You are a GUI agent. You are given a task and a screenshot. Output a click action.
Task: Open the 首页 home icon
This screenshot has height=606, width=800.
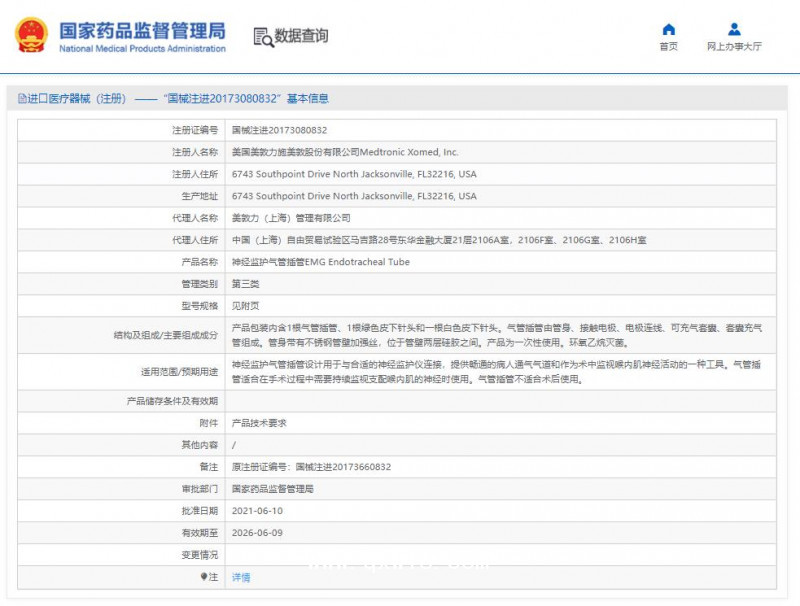tap(668, 29)
